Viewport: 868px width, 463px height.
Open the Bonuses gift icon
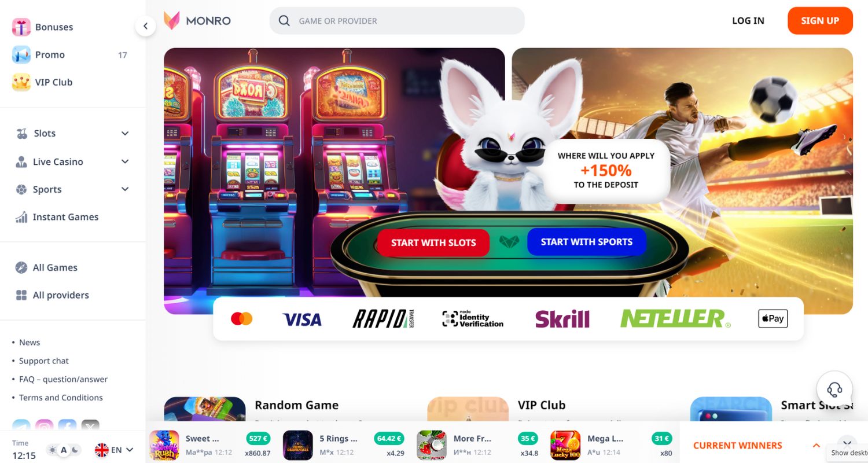[21, 27]
